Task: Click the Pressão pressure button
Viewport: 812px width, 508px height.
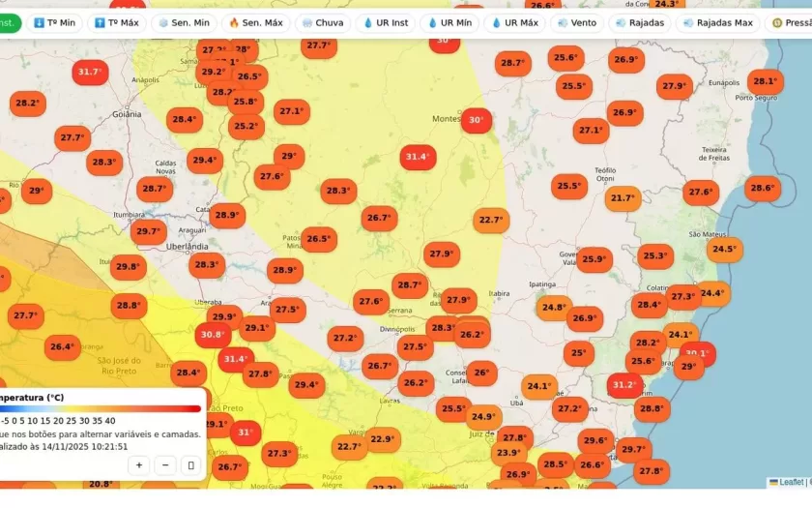Action: [791, 22]
